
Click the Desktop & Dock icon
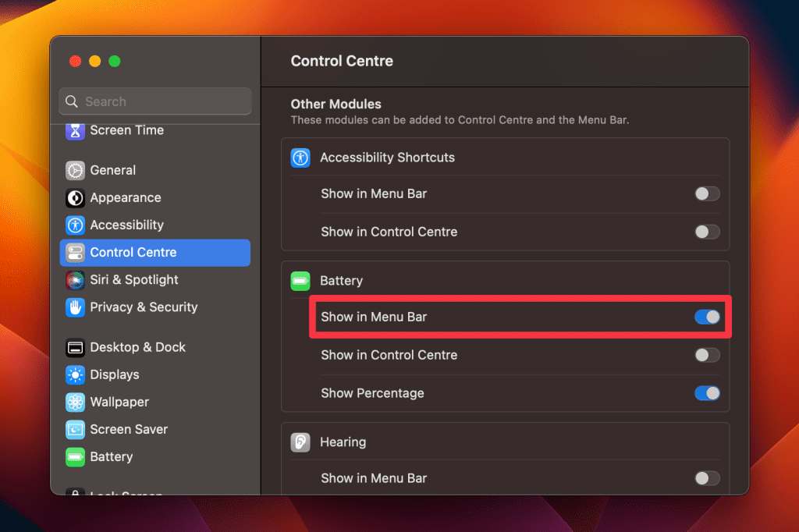tap(75, 348)
